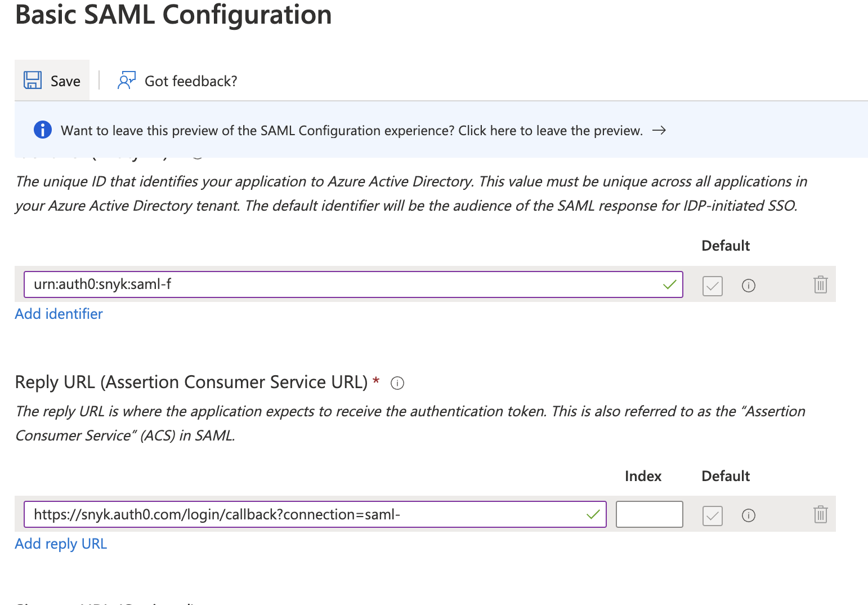Screen dimensions: 868x605
Task: Click the green checkmark in the identifier field
Action: point(669,284)
